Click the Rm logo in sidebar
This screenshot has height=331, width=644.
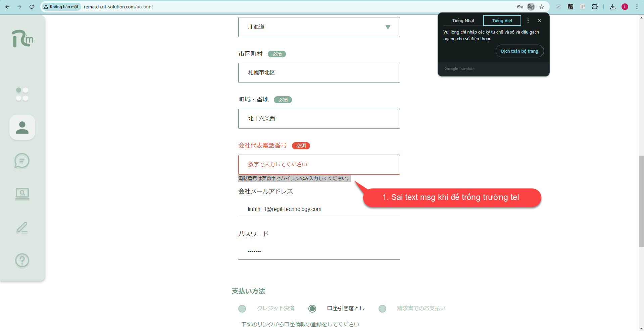tap(22, 39)
